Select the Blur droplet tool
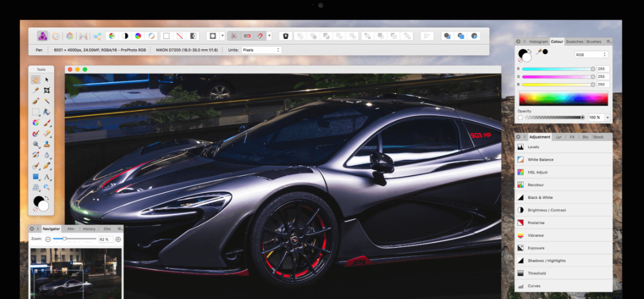The width and height of the screenshot is (644, 299). [47, 155]
